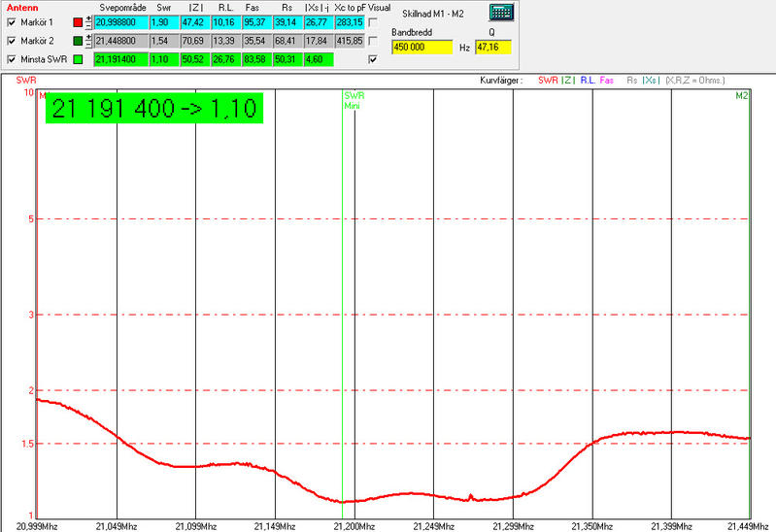This screenshot has width=776, height=532.
Task: Enable Visual checkbox in Markör 2 row
Action: (373, 41)
